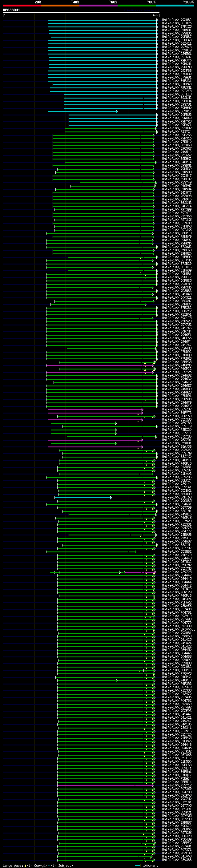Open hit UniRef100_Q9XQB2
This screenshot has height=868, width=197.
(176, 20)
